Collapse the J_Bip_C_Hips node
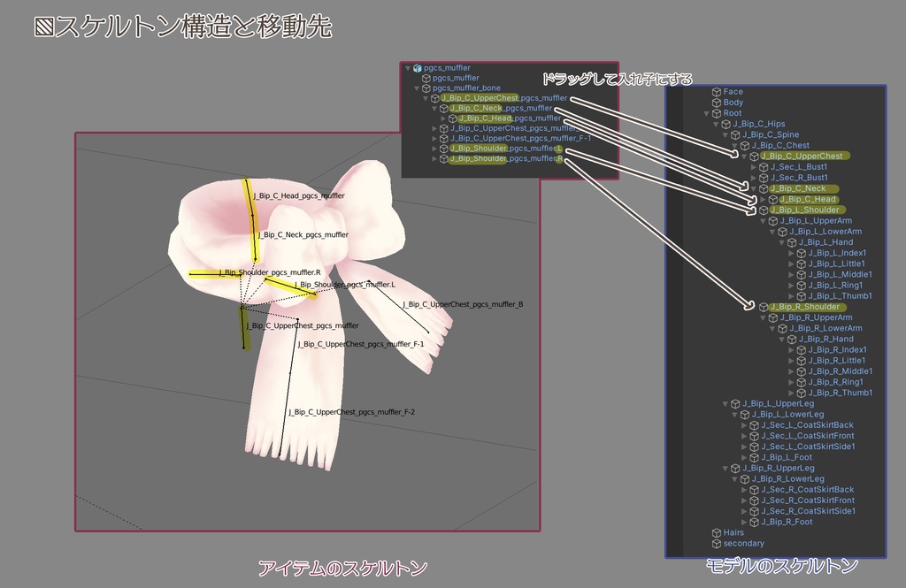The image size is (906, 588). [x=717, y=124]
